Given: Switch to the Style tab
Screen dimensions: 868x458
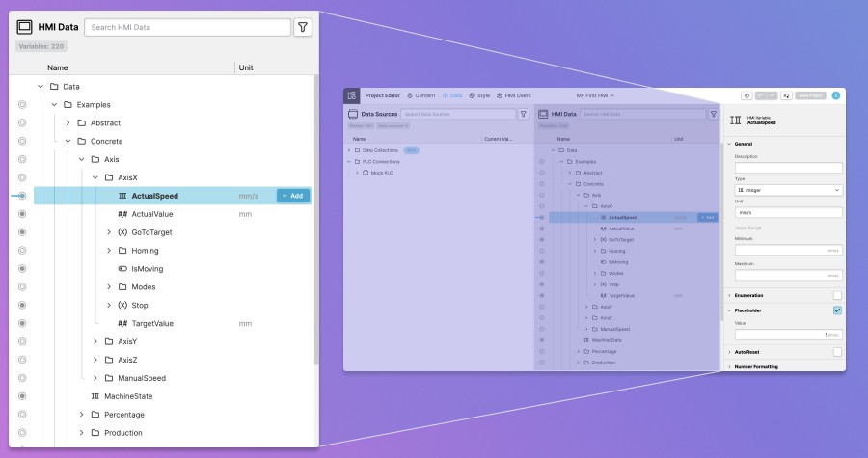Looking at the screenshot, I should [x=479, y=95].
